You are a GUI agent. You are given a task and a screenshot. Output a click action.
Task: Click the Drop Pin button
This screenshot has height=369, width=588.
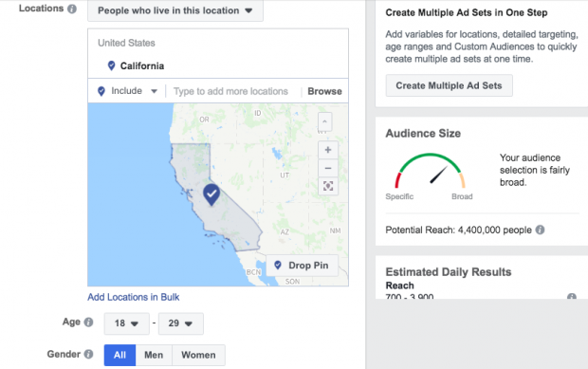coord(302,266)
